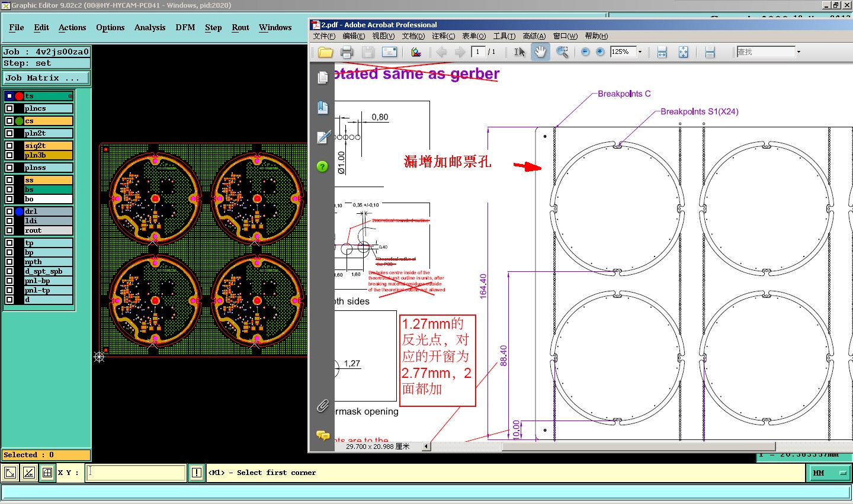Viewport: 853px width, 504px height.
Task: Click the Job Matrix ... button
Action: pyautogui.click(x=46, y=78)
